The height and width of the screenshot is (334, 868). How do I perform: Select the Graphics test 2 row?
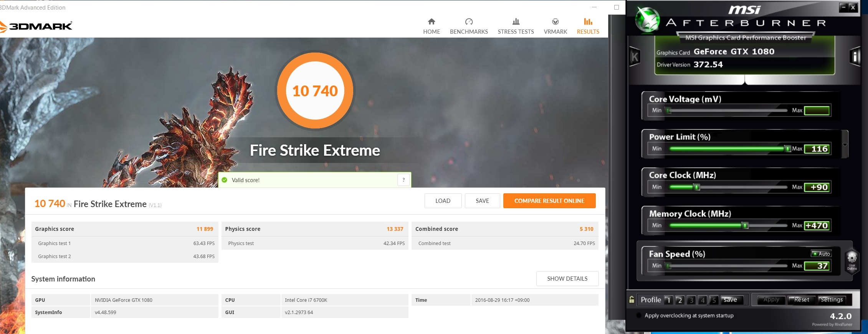pyautogui.click(x=125, y=256)
